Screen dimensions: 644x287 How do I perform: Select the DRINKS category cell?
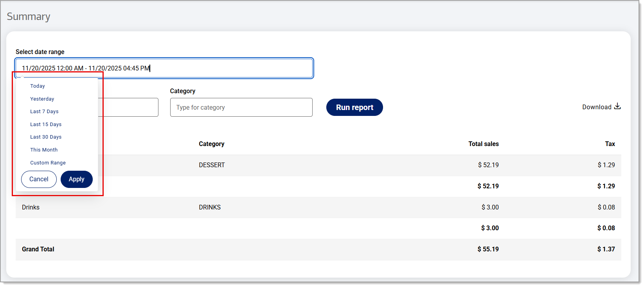point(210,208)
